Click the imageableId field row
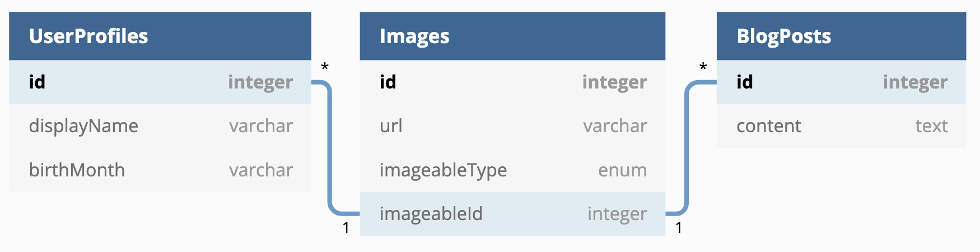This screenshot has width=980, height=252. point(512,213)
